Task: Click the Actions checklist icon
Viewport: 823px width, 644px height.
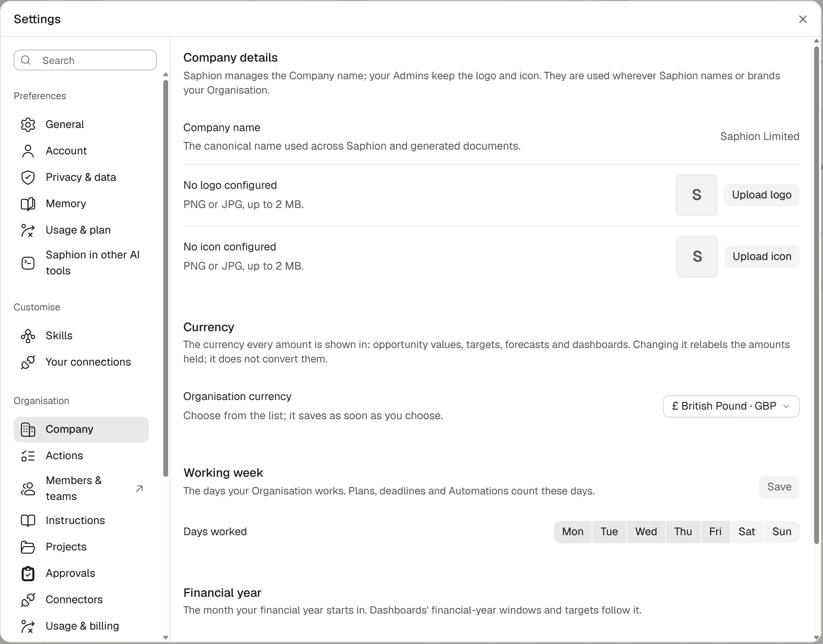Action: coord(28,456)
